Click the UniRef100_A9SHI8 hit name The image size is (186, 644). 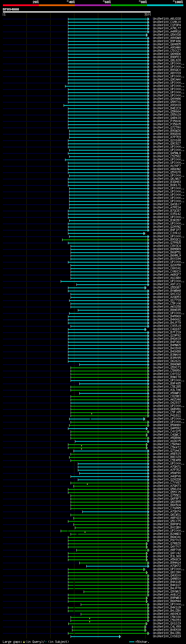167,105
